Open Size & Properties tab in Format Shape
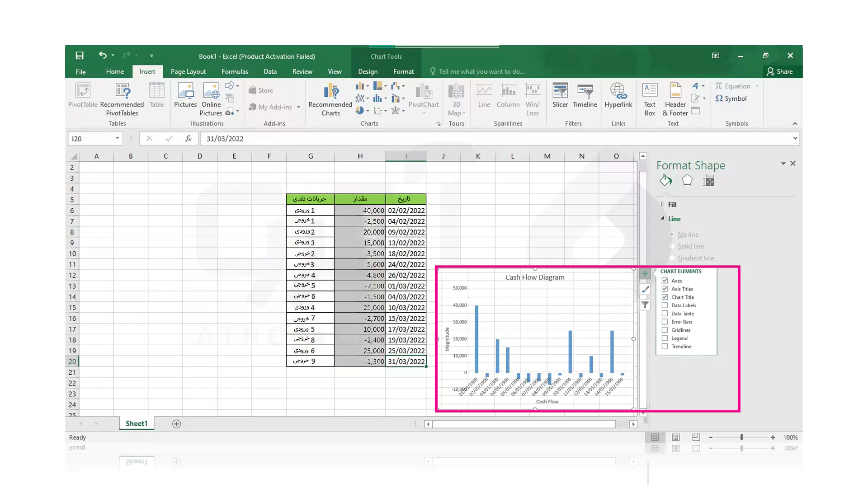 (708, 181)
